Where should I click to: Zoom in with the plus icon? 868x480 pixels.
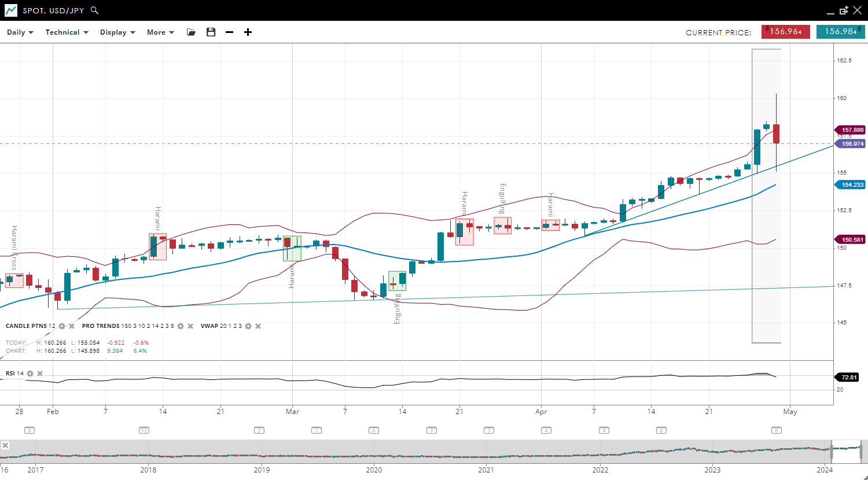(x=248, y=32)
